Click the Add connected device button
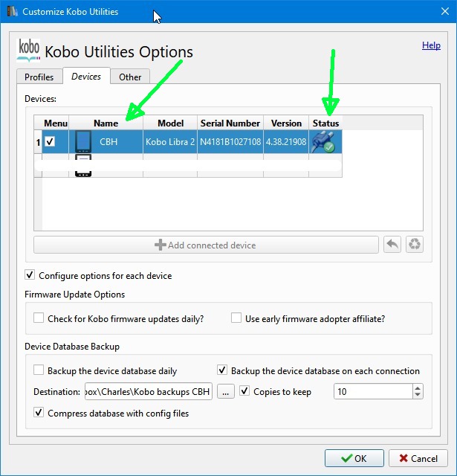This screenshot has height=476, width=457. (x=206, y=245)
